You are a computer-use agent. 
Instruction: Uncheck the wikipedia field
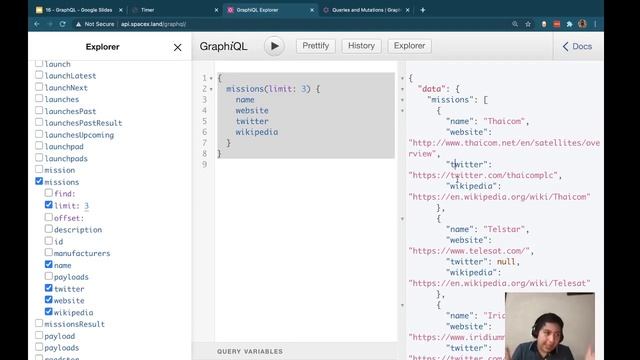click(49, 311)
